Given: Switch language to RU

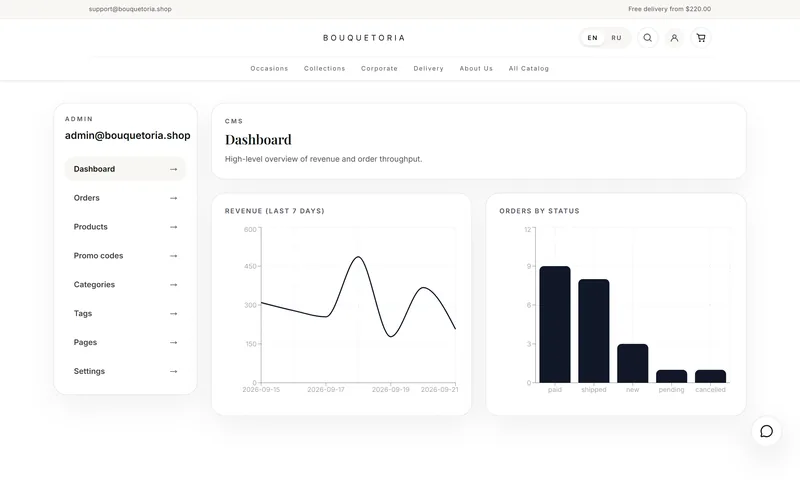Looking at the screenshot, I should tap(616, 38).
